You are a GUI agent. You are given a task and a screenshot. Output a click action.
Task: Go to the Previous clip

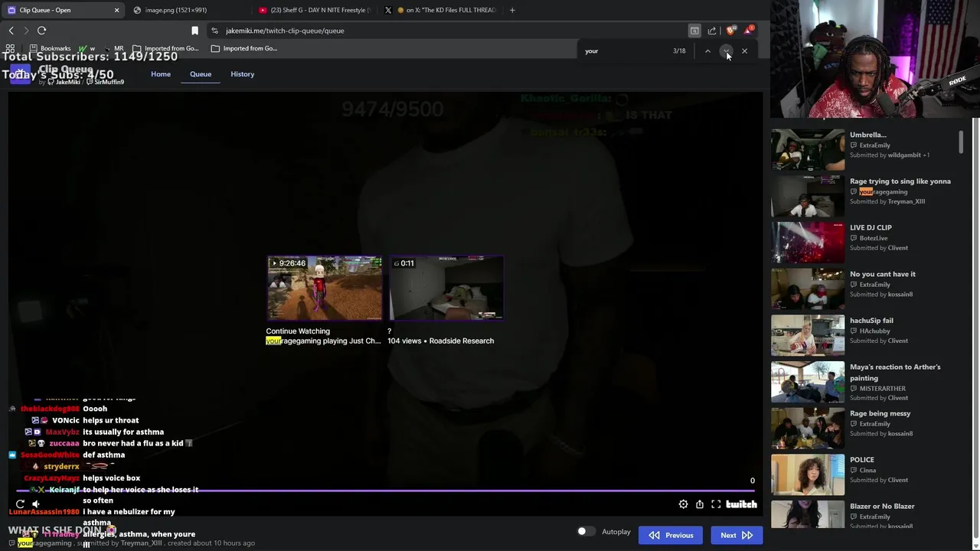pos(671,536)
